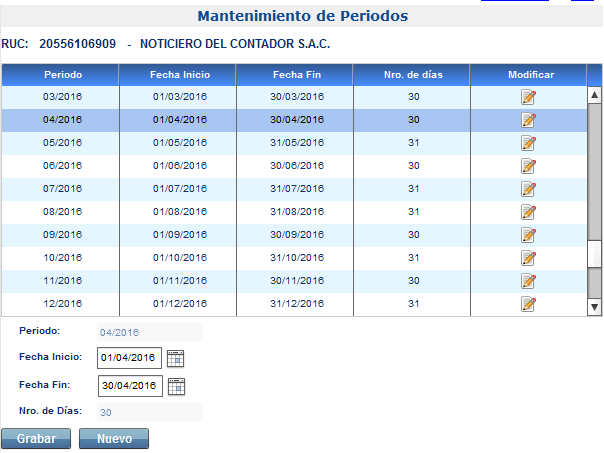This screenshot has width=604, height=453.
Task: Click start date 01/08/2016 in the table
Action: 180,212
